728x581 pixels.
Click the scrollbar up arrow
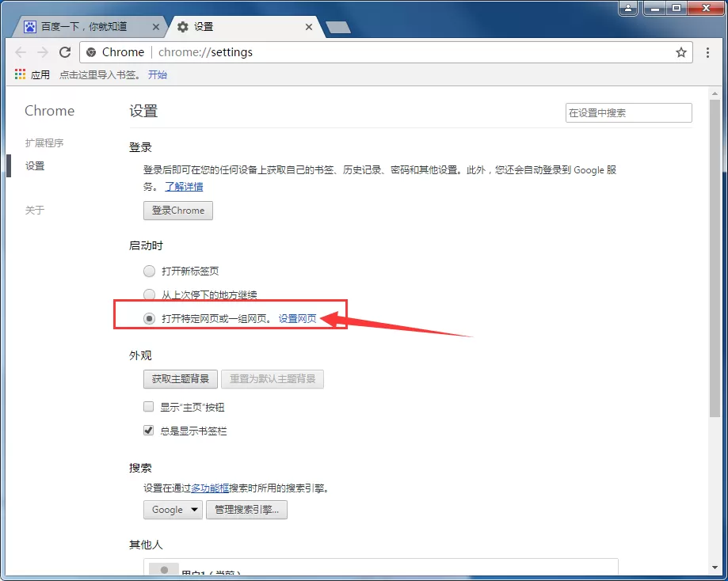[x=715, y=93]
